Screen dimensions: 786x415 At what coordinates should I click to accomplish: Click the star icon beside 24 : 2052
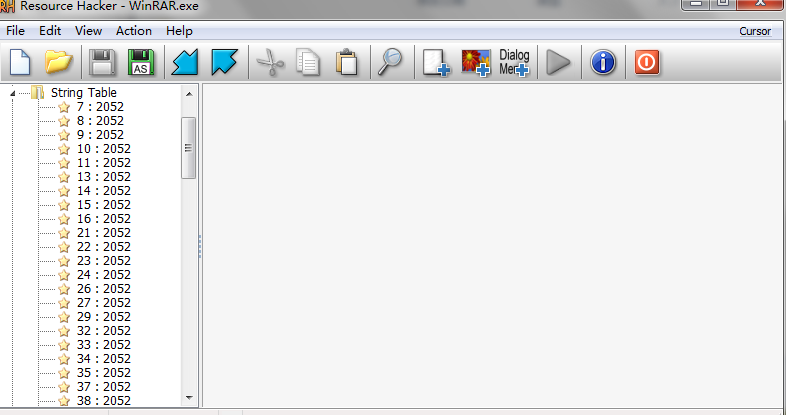pyautogui.click(x=64, y=276)
